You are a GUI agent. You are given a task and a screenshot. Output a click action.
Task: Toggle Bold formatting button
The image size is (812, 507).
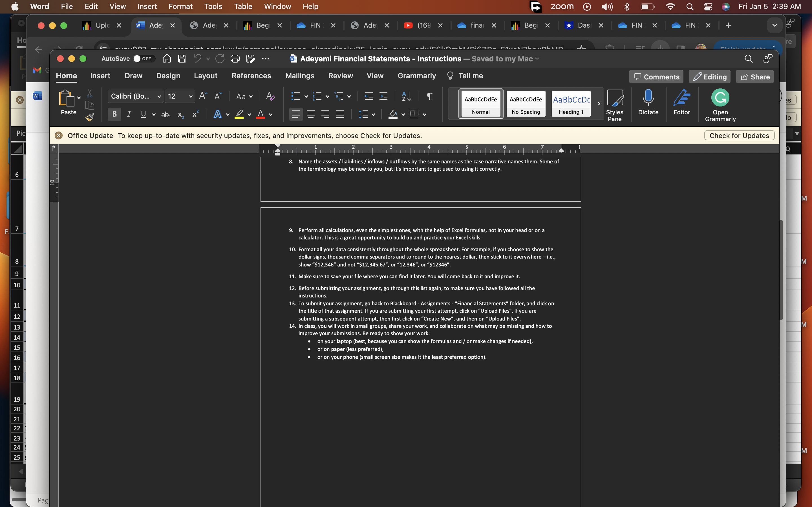click(x=114, y=114)
